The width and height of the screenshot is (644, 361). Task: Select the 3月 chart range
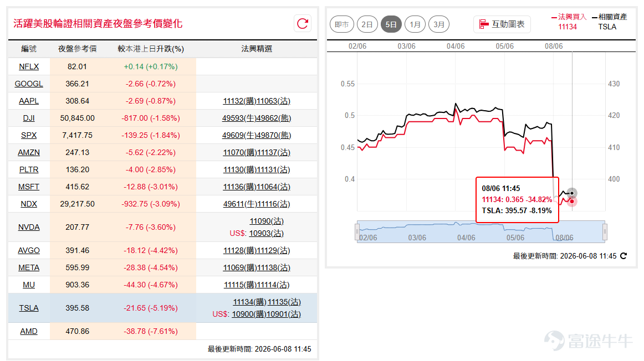[438, 24]
